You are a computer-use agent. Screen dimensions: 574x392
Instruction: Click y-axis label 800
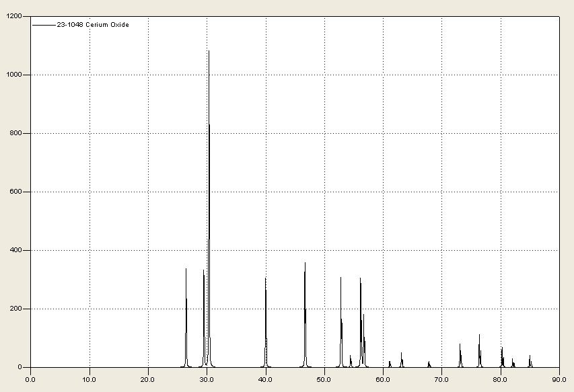(15, 133)
